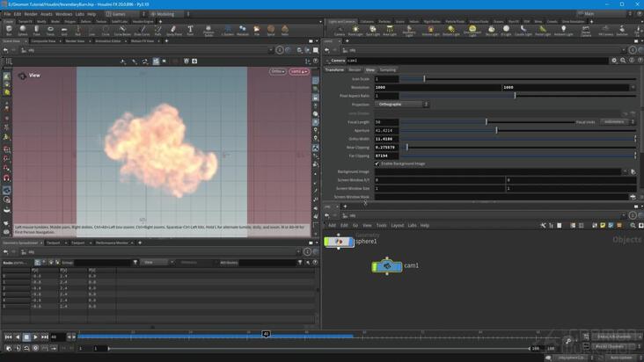Click play forward button
Screen dimensions: 644x362
click(x=36, y=337)
